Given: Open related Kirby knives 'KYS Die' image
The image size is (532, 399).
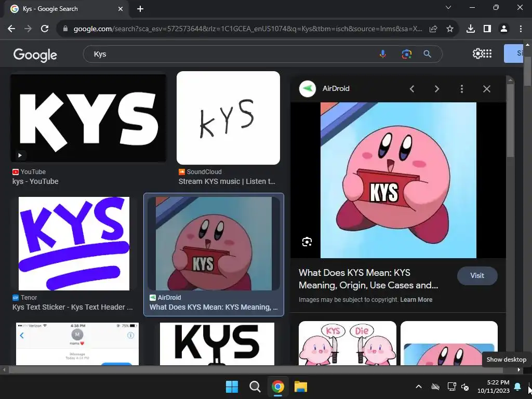Looking at the screenshot, I should [348, 343].
